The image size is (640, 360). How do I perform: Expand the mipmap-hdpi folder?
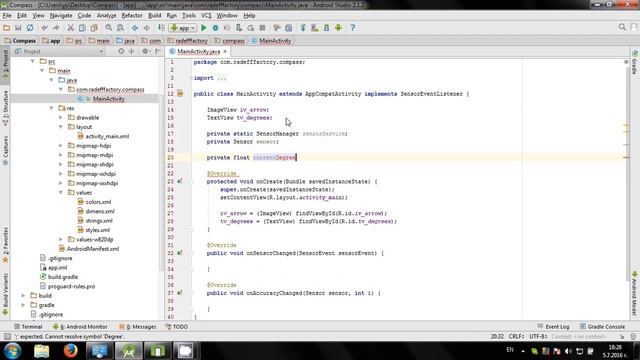pos(61,146)
